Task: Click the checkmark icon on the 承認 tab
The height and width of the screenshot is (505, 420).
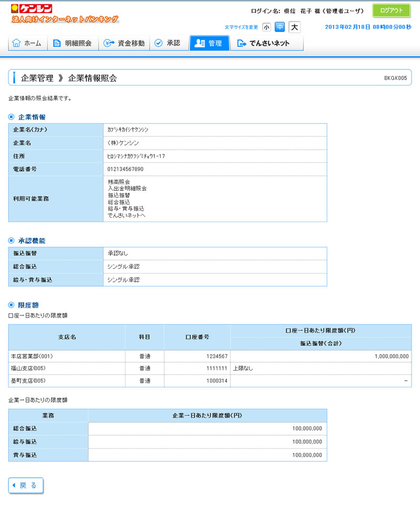Action: 158,43
